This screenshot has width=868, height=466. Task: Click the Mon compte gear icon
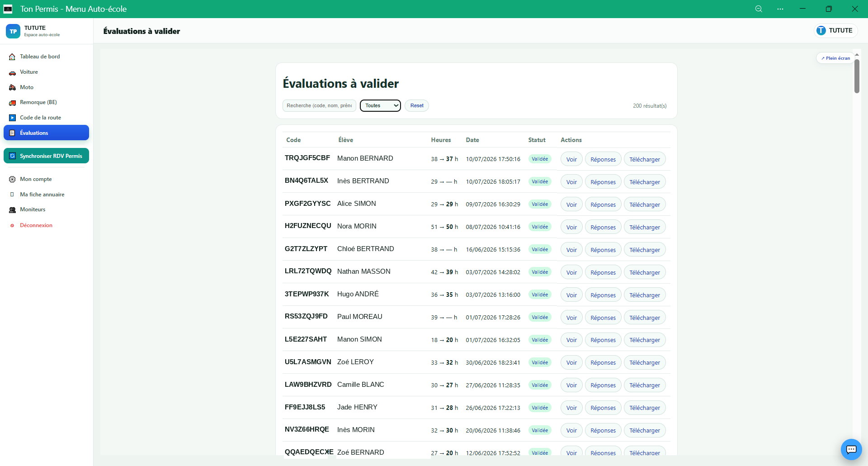[x=12, y=180]
